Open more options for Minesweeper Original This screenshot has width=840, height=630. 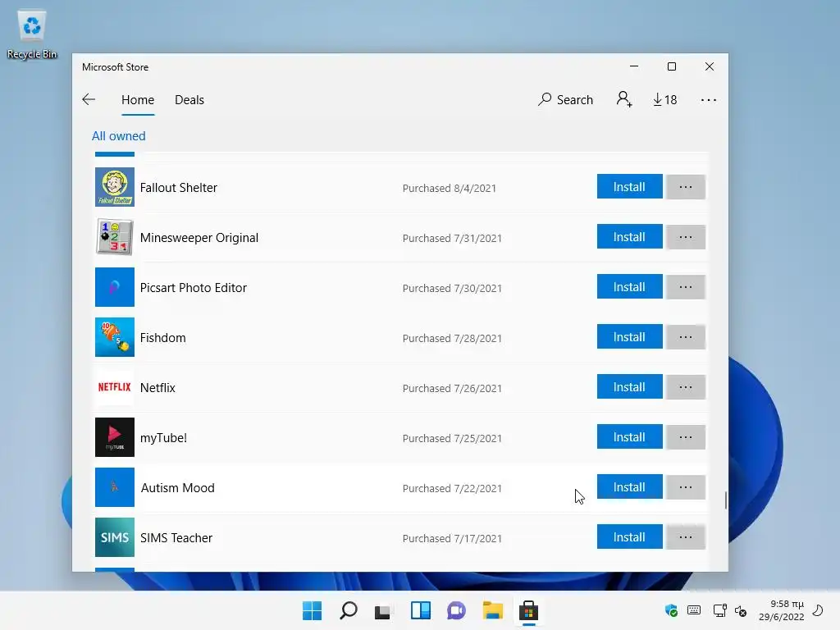click(686, 237)
